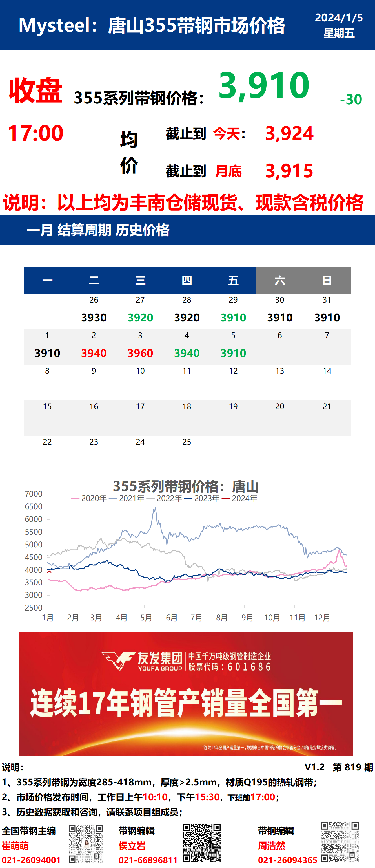The height and width of the screenshot is (868, 375).
Task: Click phone number 021-66896811
Action: point(148,860)
